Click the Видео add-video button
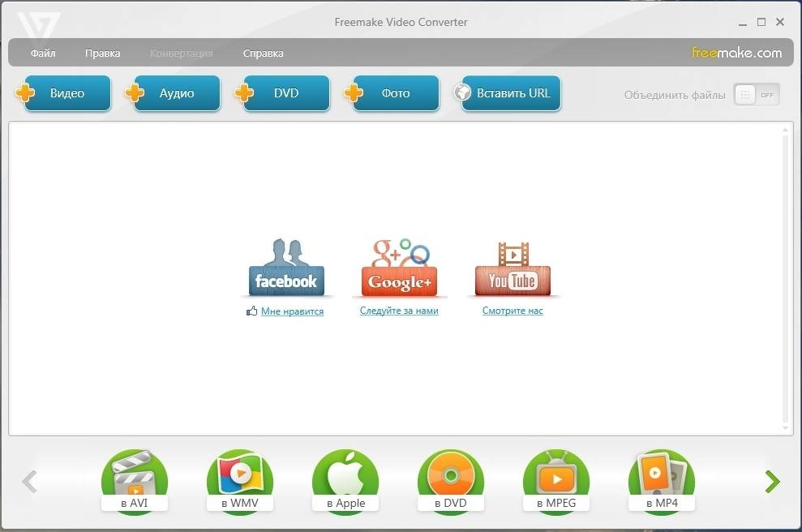The height and width of the screenshot is (532, 802). 67,93
